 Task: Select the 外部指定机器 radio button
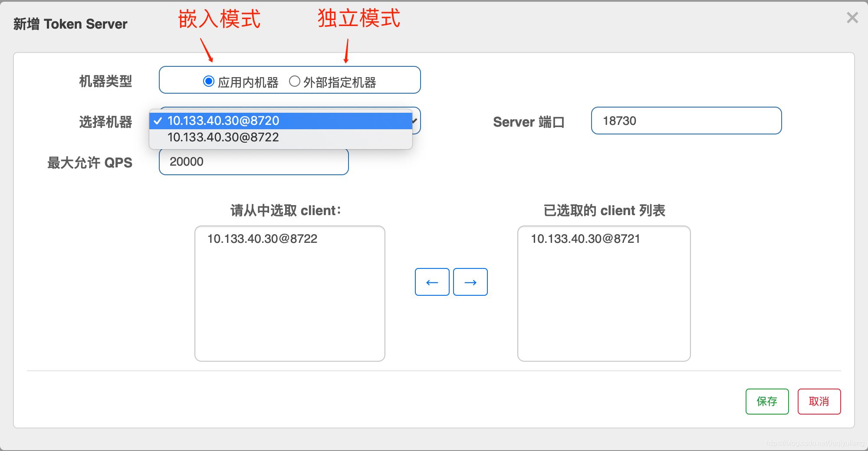click(x=295, y=80)
